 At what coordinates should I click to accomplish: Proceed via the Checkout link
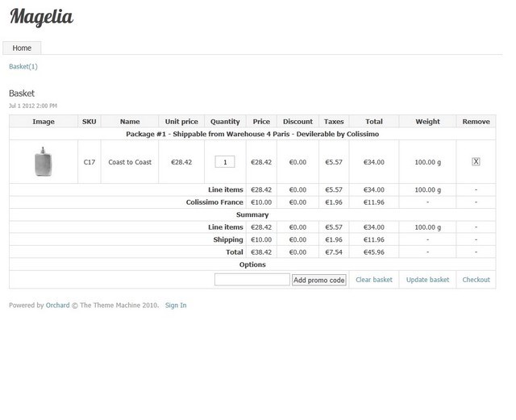pos(476,280)
